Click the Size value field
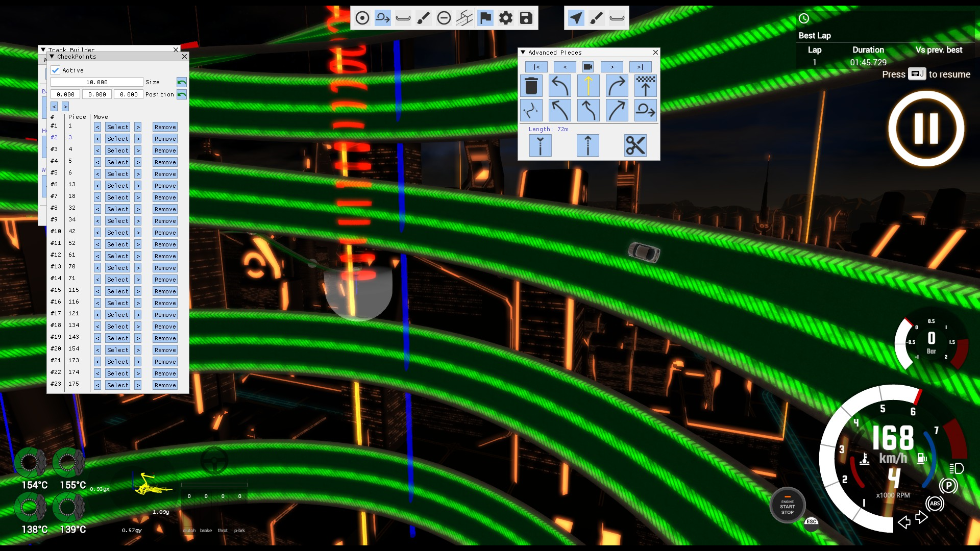 (x=97, y=82)
